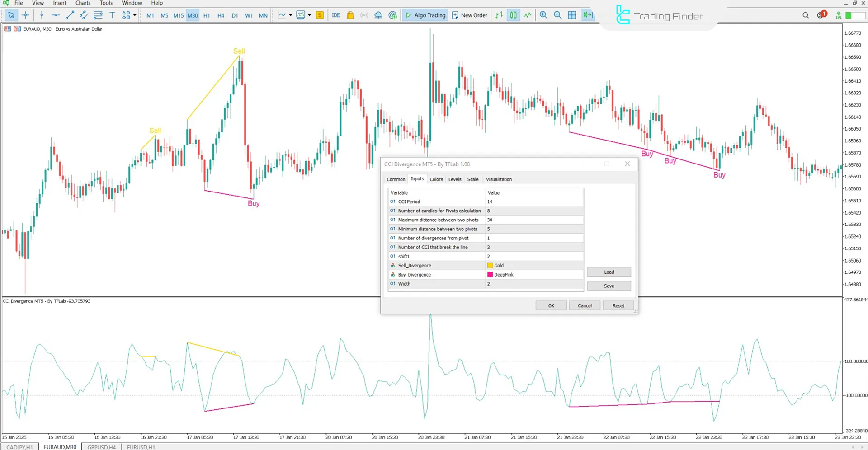
Task: Open the MetaEditor IDE
Action: coord(335,15)
